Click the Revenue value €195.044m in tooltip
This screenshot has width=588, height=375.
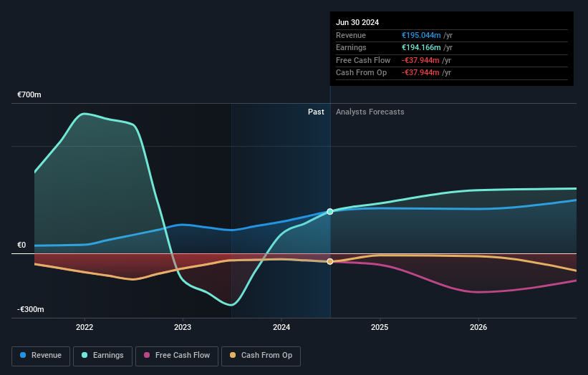coord(421,35)
